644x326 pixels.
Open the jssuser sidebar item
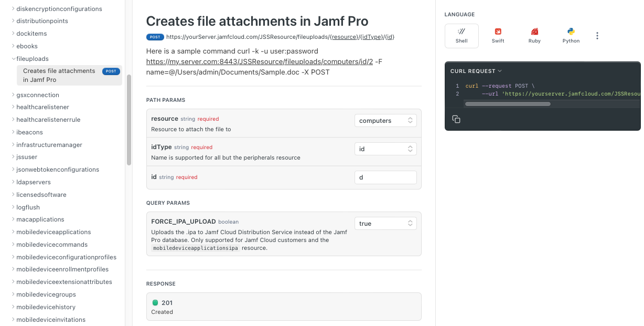point(27,157)
